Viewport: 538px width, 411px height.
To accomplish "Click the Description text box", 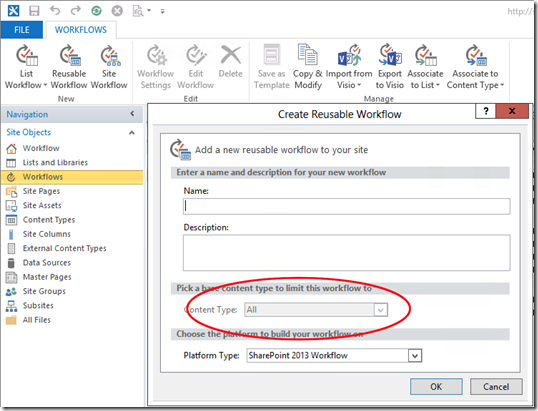I will pyautogui.click(x=347, y=253).
